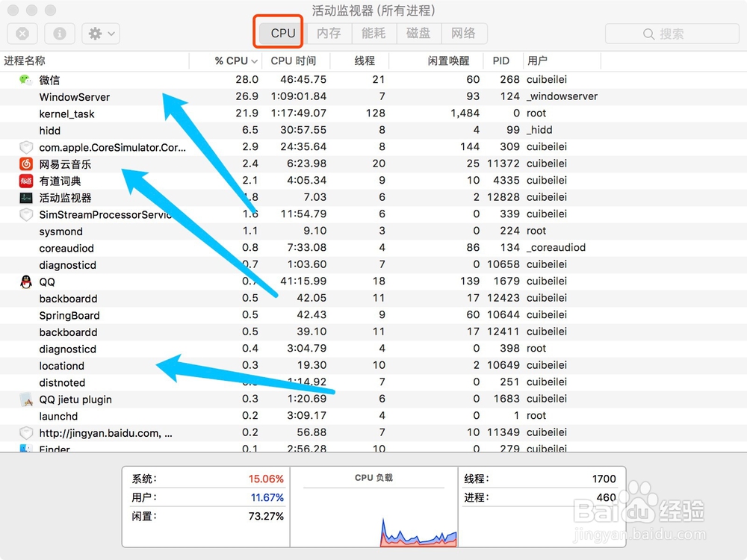The image size is (747, 560).
Task: Select the distnoted process row
Action: point(373,382)
